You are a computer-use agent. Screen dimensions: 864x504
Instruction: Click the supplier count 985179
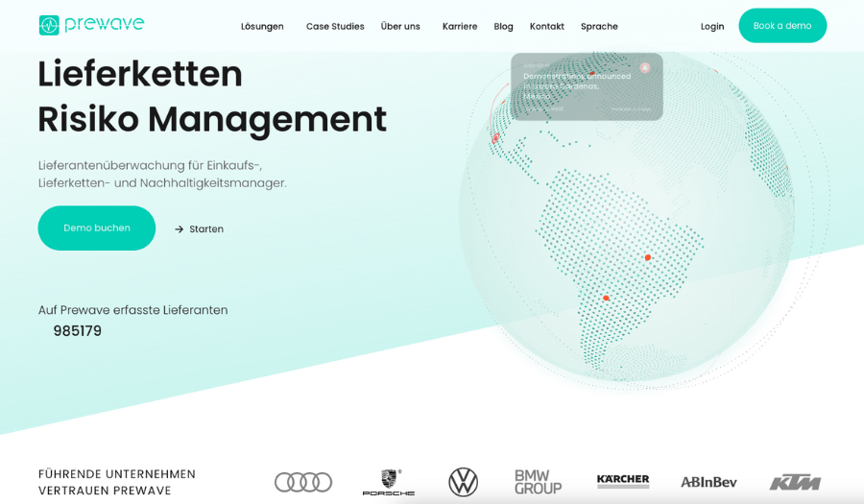(x=77, y=331)
